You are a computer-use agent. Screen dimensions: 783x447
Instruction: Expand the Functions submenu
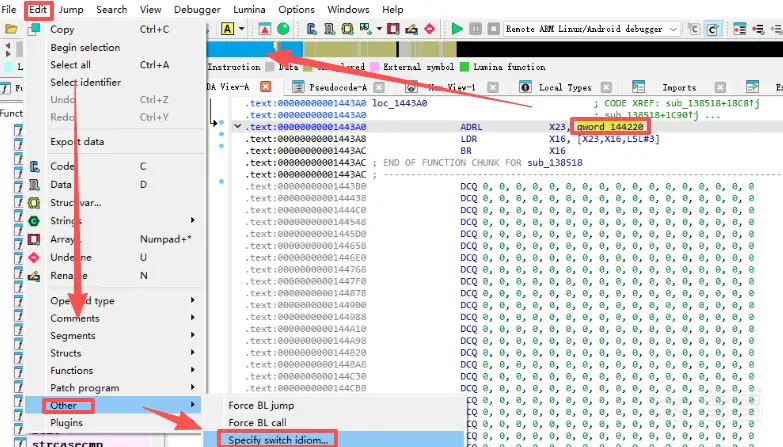click(193, 370)
